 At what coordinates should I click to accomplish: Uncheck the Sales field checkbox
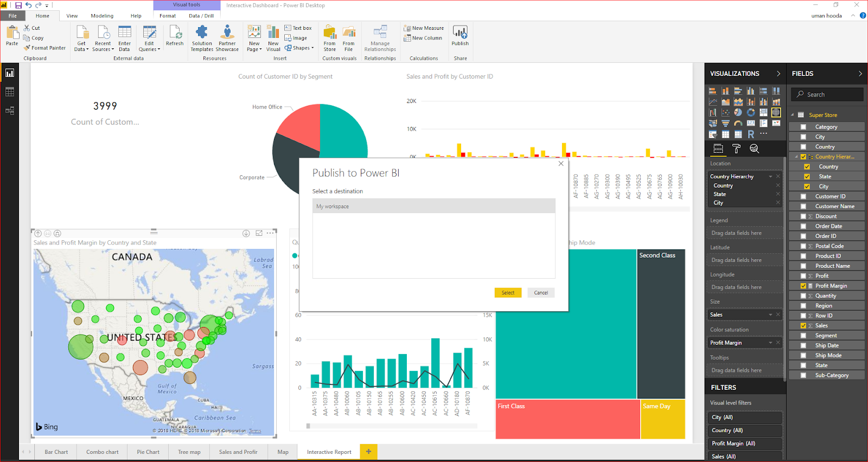(x=803, y=325)
